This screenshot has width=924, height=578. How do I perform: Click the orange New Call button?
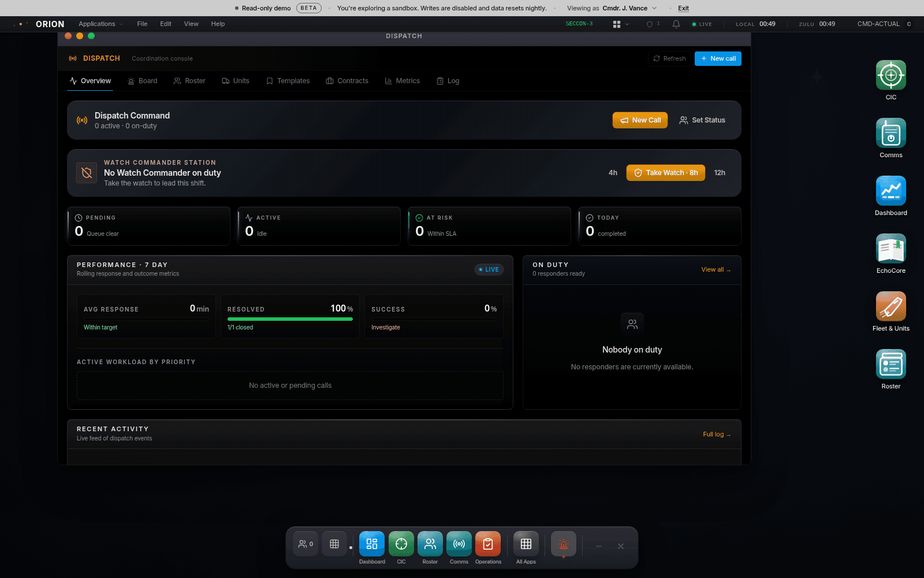640,120
